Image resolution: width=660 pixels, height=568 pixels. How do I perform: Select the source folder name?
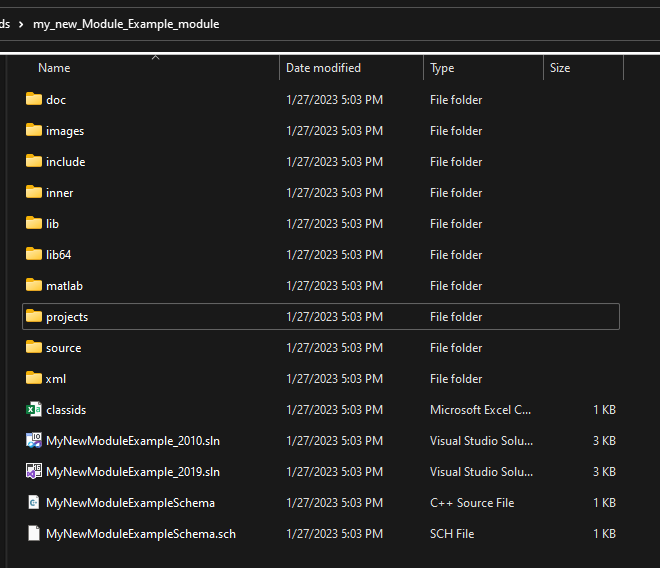point(63,348)
